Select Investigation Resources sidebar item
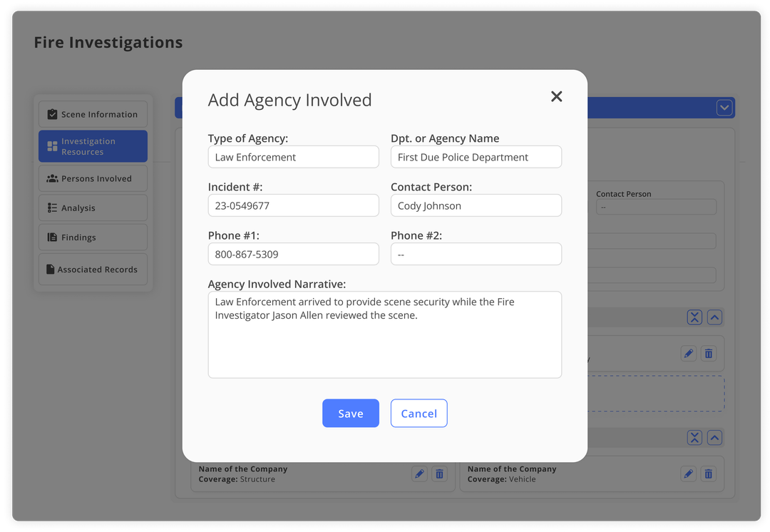770x532 pixels. 93,146
